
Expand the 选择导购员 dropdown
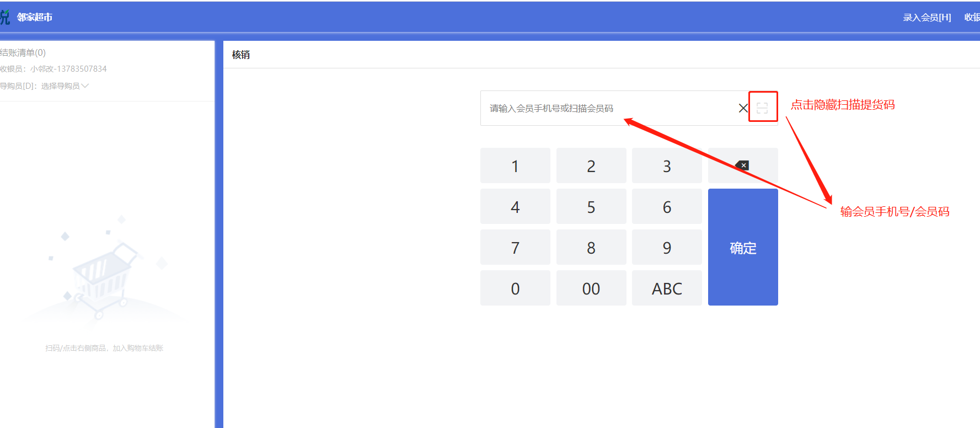pos(65,86)
